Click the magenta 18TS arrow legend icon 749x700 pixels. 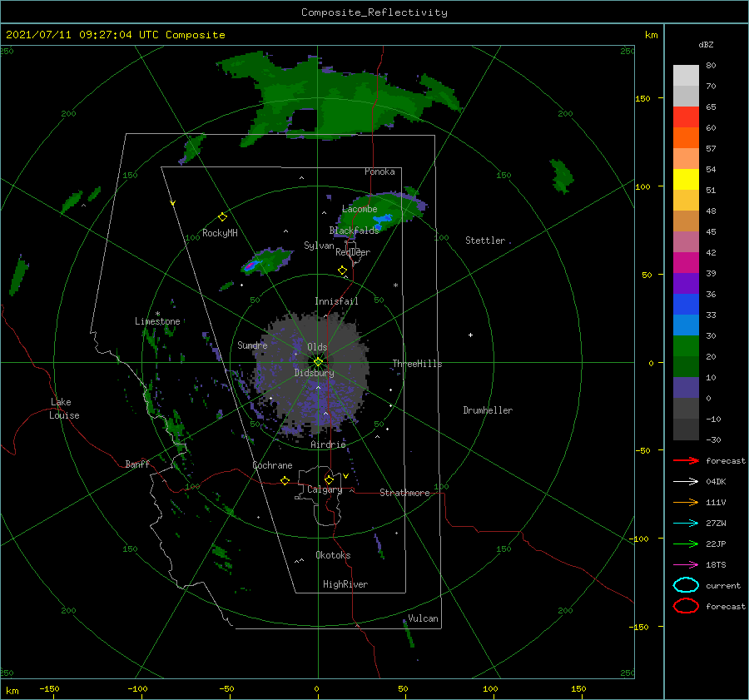point(686,565)
